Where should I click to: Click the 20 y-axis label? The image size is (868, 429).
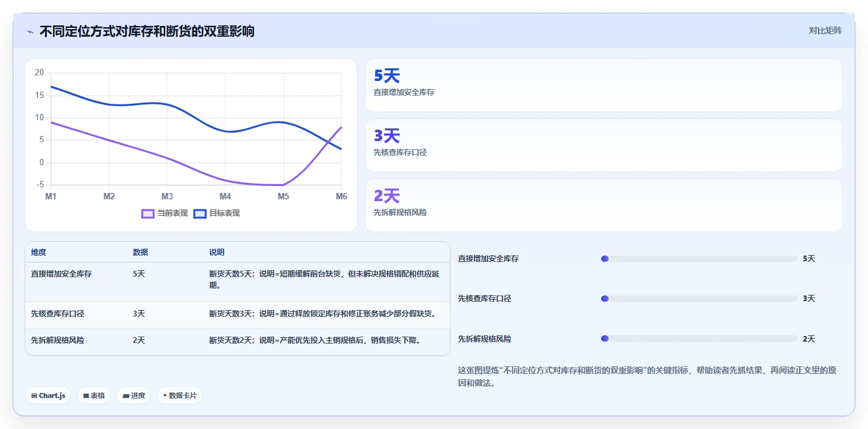[39, 73]
